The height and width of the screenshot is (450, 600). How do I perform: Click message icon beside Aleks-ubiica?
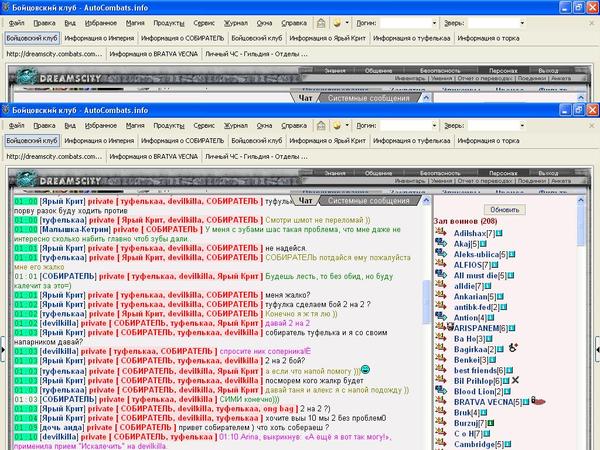pos(441,253)
